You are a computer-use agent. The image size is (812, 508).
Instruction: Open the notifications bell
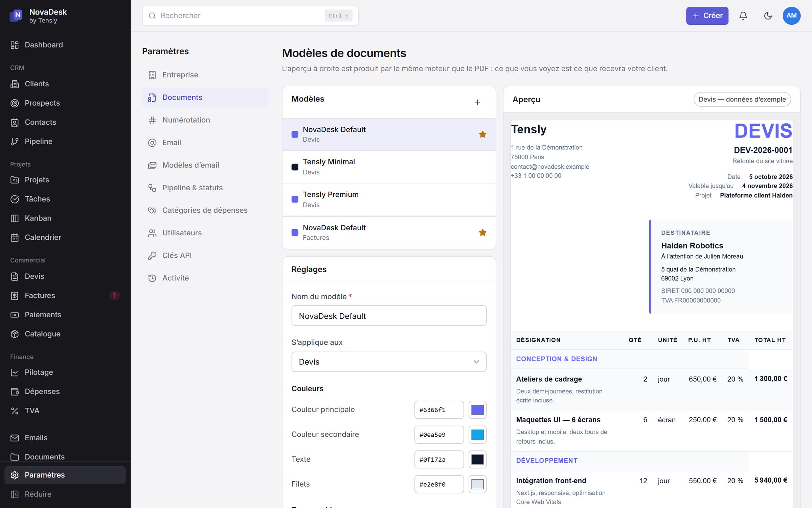tap(743, 16)
